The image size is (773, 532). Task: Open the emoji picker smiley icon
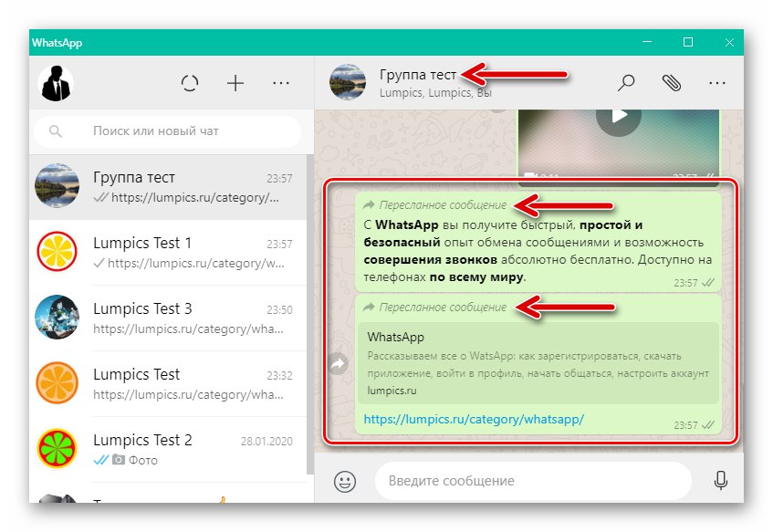(345, 481)
